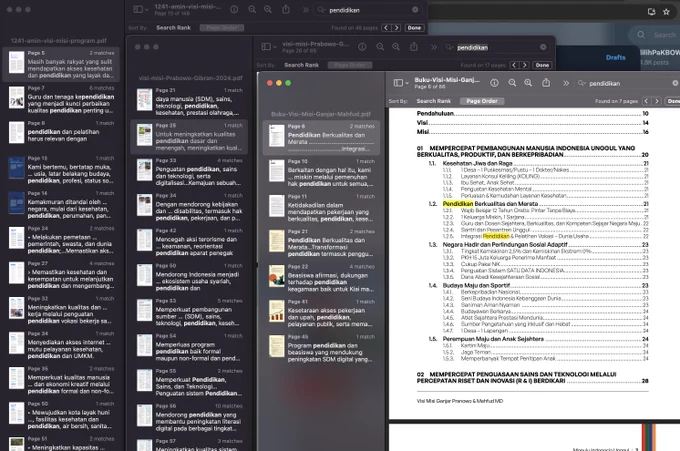The height and width of the screenshot is (451, 680).
Task: Share the 1241-amin-visi-misi document
Action: pos(286,10)
